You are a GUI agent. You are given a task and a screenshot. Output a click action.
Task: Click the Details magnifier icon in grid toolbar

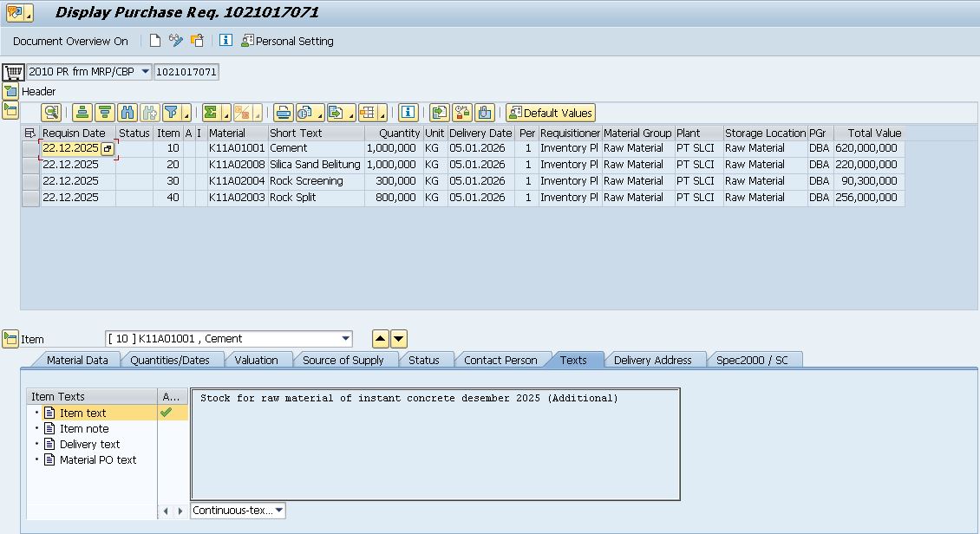coord(51,113)
